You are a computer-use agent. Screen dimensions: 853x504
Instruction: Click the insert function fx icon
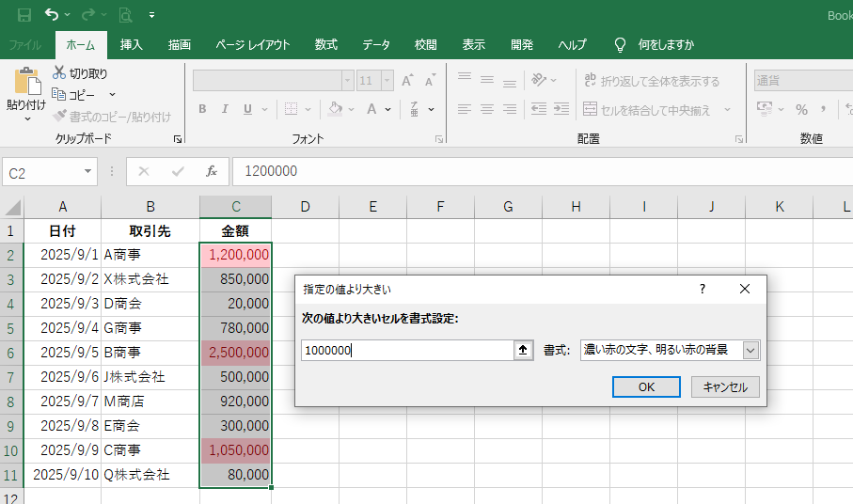[212, 171]
